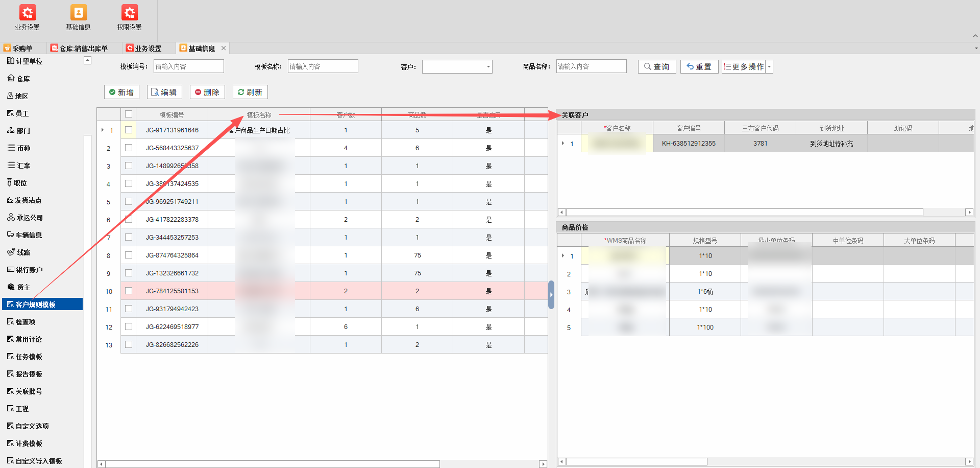Open 车辆信息 in the sidebar

click(29, 235)
